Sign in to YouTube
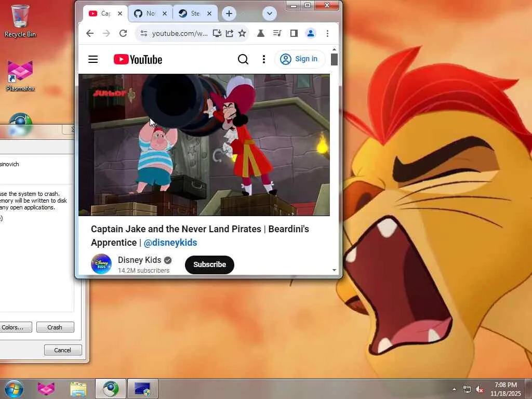This screenshot has width=532, height=399. 299,59
